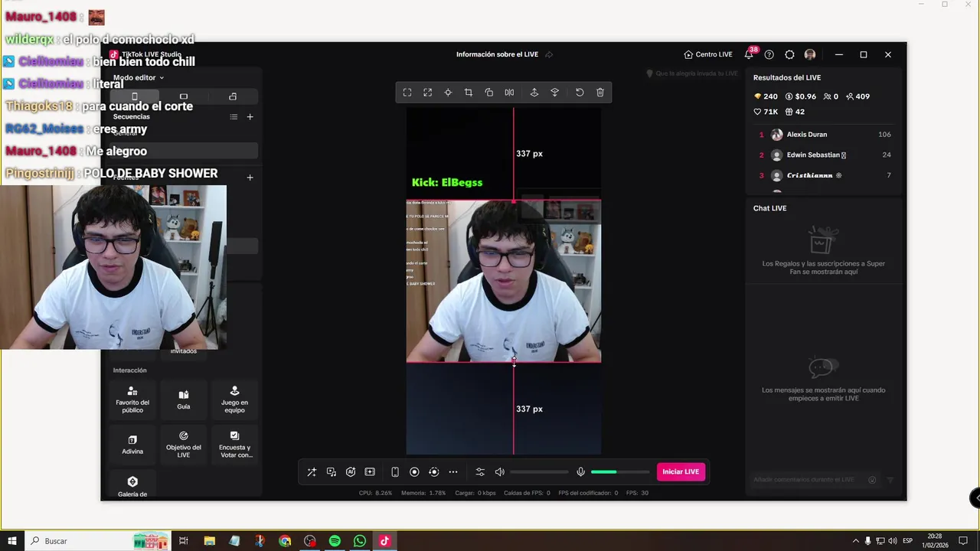Image resolution: width=980 pixels, height=551 pixels.
Task: Open the help question mark icon
Action: (x=769, y=54)
